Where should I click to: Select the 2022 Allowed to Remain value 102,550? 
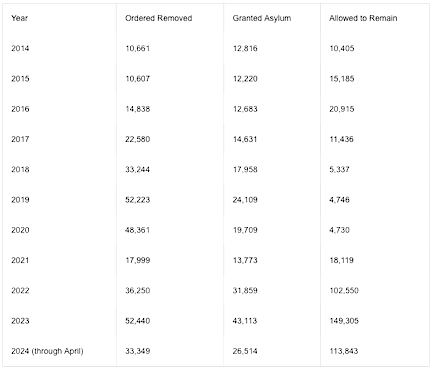pyautogui.click(x=344, y=290)
